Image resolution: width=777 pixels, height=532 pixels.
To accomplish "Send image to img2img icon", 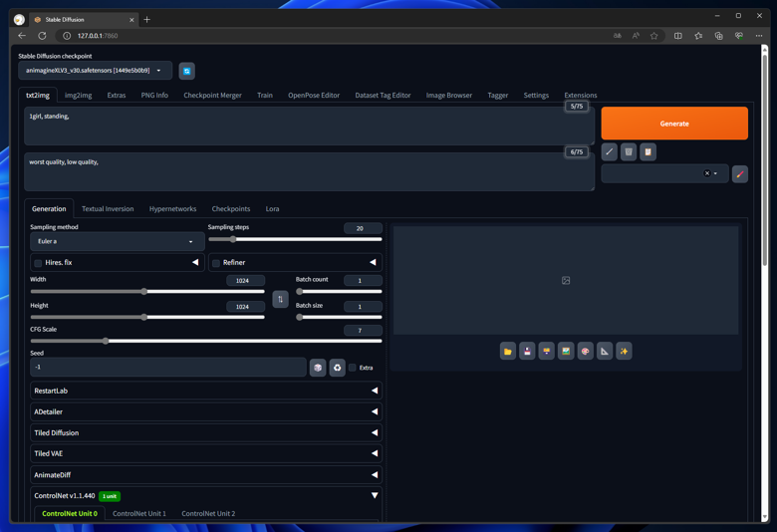I will (x=566, y=351).
